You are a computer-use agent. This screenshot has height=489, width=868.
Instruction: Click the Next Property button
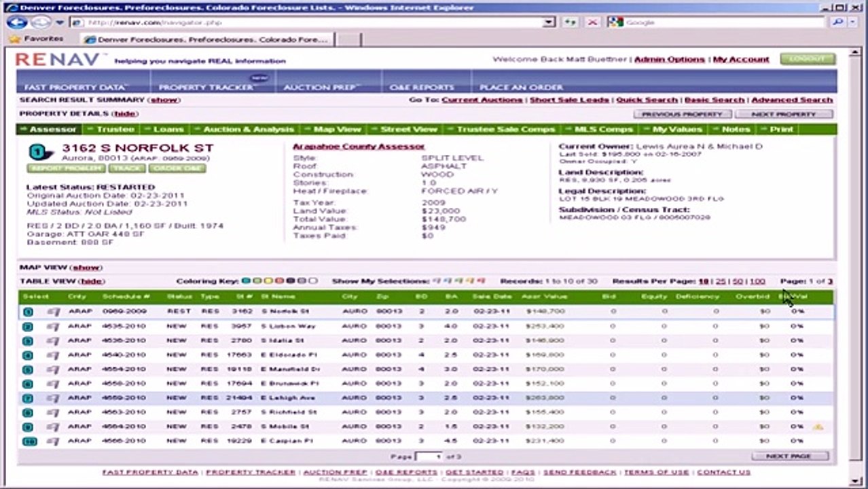coord(784,114)
